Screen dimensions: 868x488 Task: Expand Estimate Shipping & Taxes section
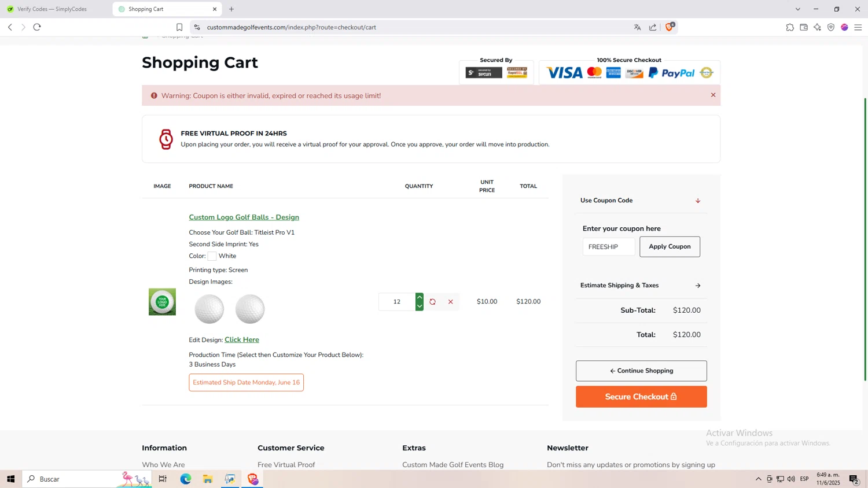tap(641, 286)
